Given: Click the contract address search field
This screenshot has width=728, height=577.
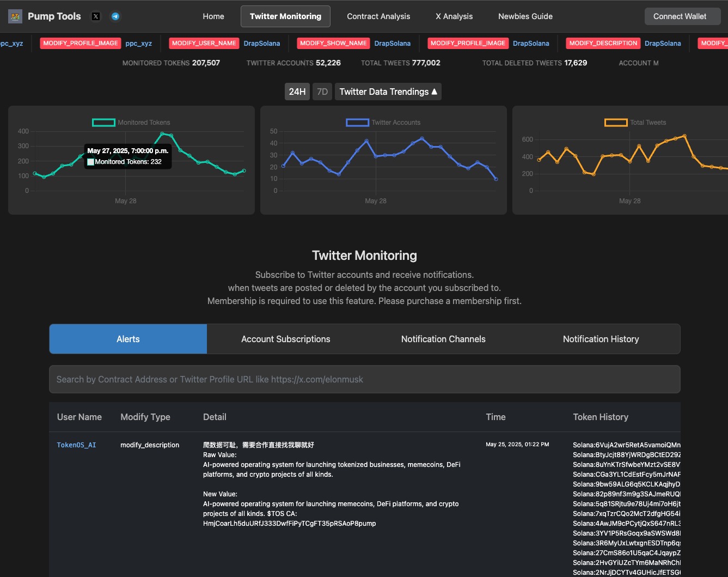Looking at the screenshot, I should (364, 379).
